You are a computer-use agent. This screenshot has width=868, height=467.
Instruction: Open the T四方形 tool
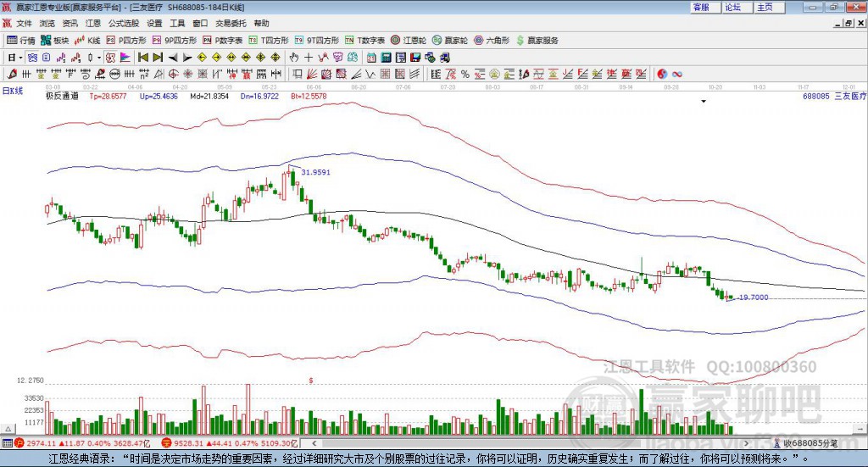269,41
